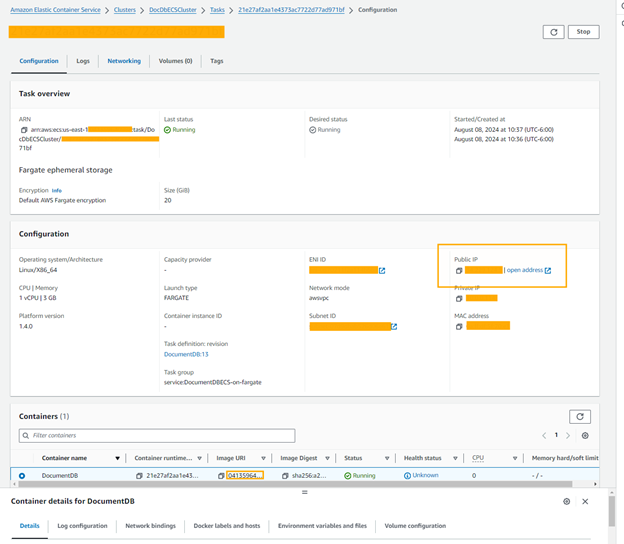Open the Volumes (0) tab
The image size is (624, 544).
tap(175, 61)
